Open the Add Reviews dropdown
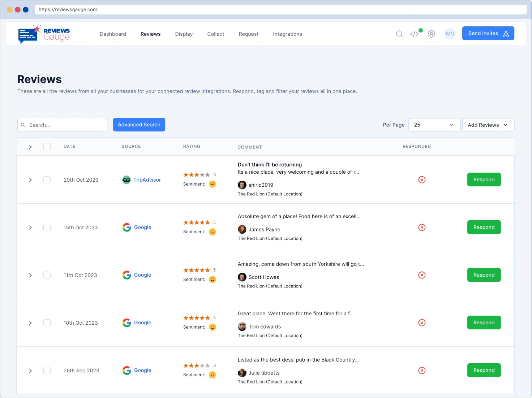 488,125
